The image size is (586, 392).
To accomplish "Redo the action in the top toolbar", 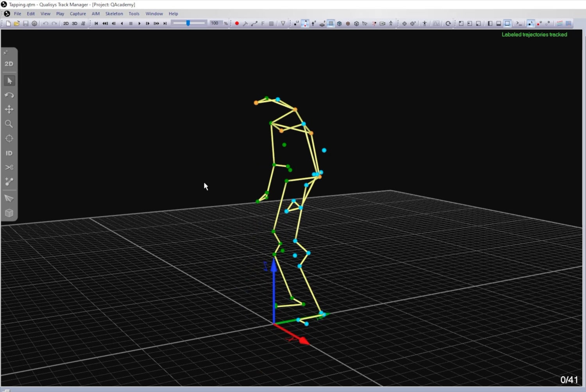I will 54,23.
